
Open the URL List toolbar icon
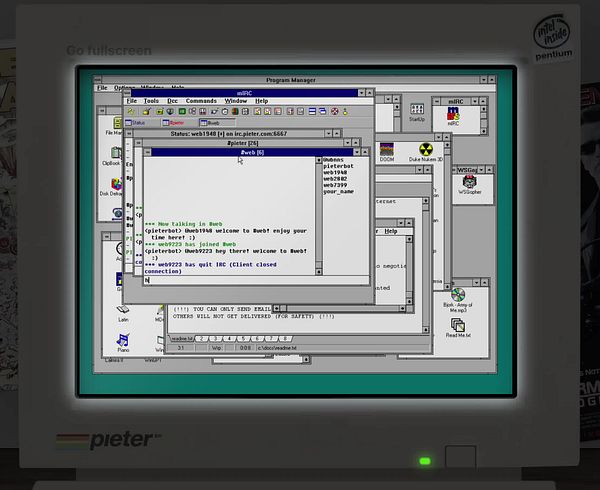click(x=300, y=112)
